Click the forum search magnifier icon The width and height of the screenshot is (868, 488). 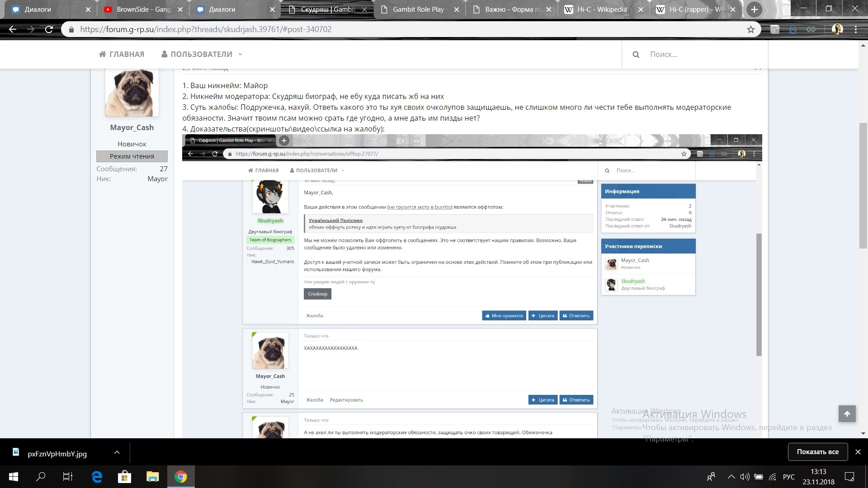pyautogui.click(x=636, y=55)
